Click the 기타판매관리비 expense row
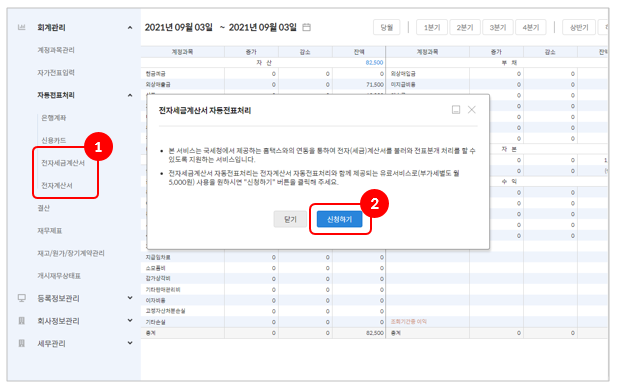This screenshot has width=618, height=391. pos(263,290)
